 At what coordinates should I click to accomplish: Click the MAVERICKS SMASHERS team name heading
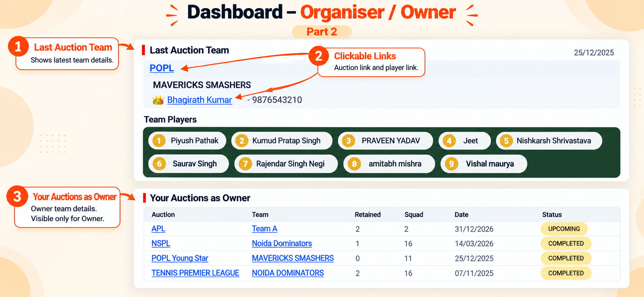(x=202, y=85)
